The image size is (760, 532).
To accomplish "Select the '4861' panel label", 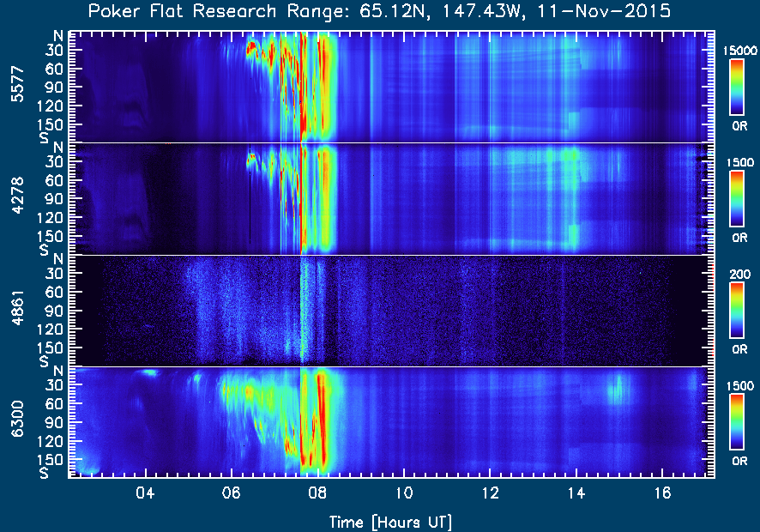I will click(x=17, y=307).
